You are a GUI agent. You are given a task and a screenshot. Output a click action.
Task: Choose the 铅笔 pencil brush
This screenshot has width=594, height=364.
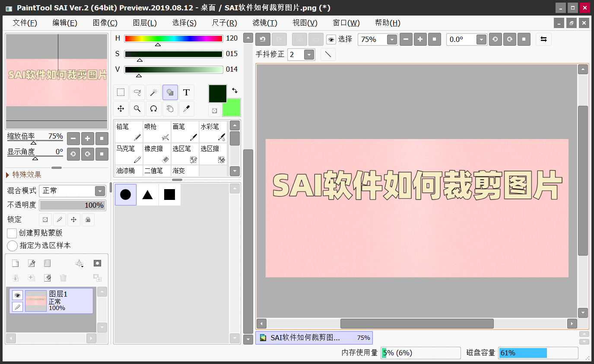click(128, 132)
